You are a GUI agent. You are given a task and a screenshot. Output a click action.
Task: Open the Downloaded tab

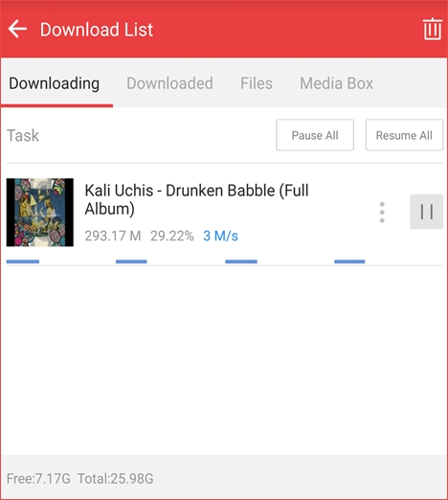(x=169, y=83)
